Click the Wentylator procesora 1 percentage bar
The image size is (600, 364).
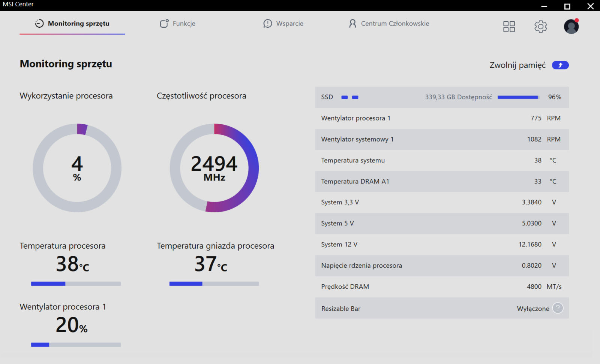76,345
